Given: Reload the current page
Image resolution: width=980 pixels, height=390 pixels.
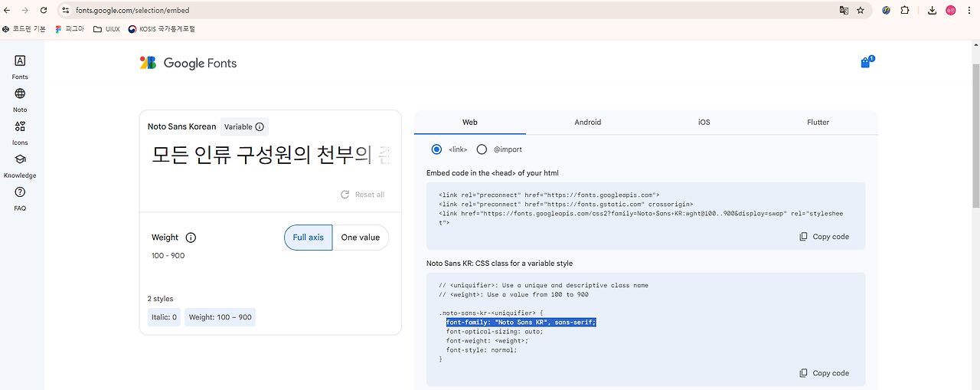Looking at the screenshot, I should pos(43,11).
